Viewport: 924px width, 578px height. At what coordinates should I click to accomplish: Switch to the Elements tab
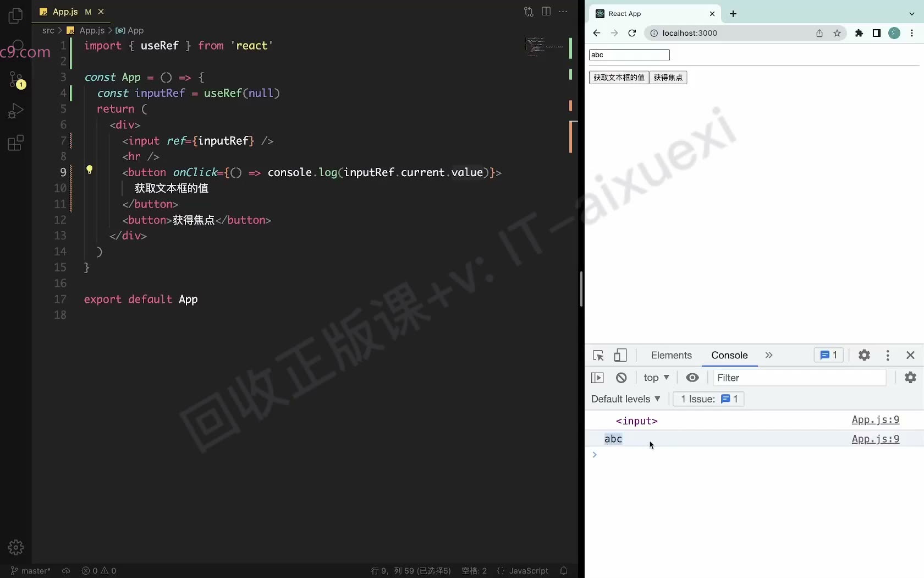(x=671, y=356)
